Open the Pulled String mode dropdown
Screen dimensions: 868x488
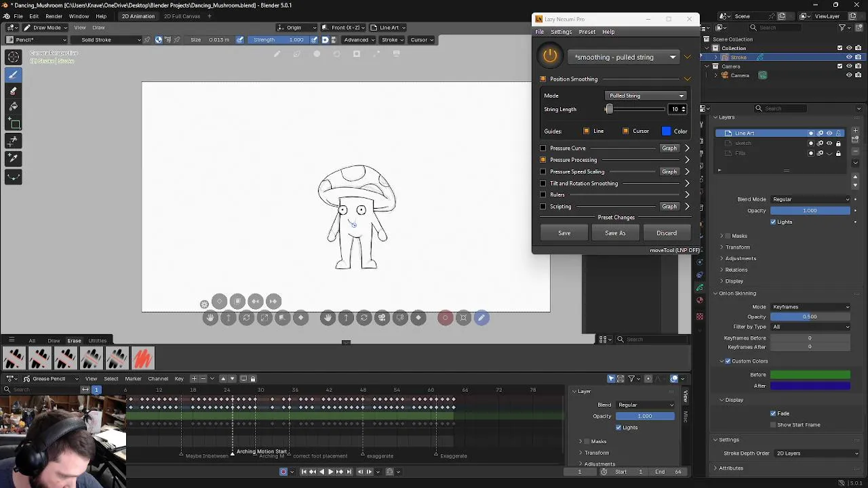[x=646, y=96]
